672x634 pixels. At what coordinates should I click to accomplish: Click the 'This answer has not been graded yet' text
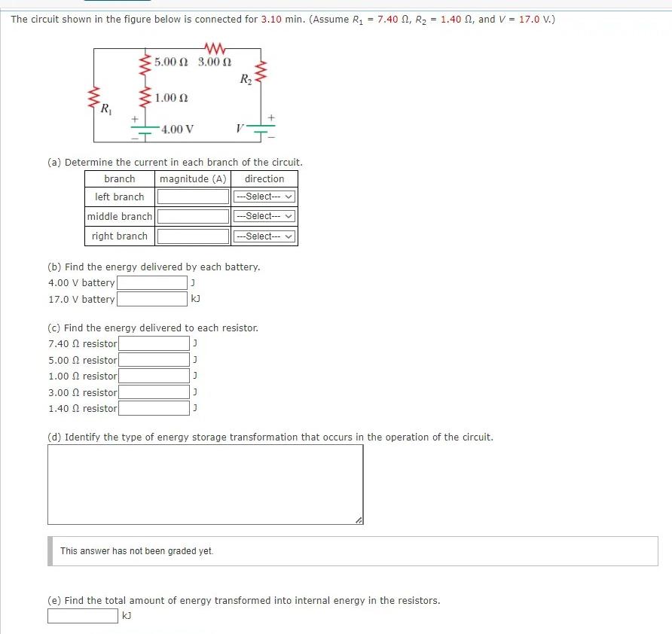[136, 551]
